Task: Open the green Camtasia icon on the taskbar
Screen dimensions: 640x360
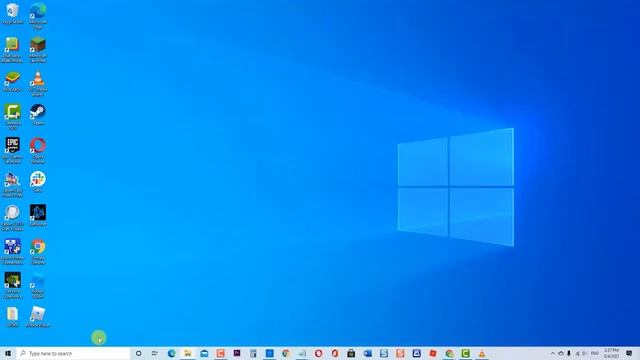Action: pyautogui.click(x=465, y=353)
